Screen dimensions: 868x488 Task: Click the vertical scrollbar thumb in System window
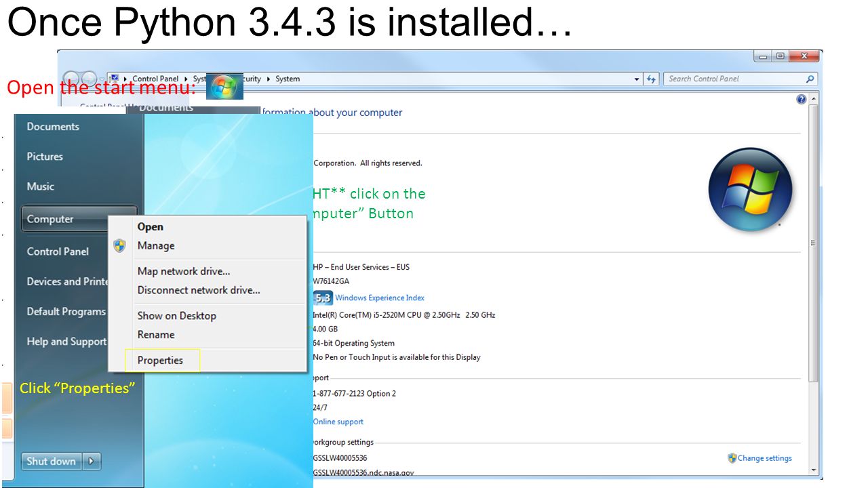click(814, 244)
